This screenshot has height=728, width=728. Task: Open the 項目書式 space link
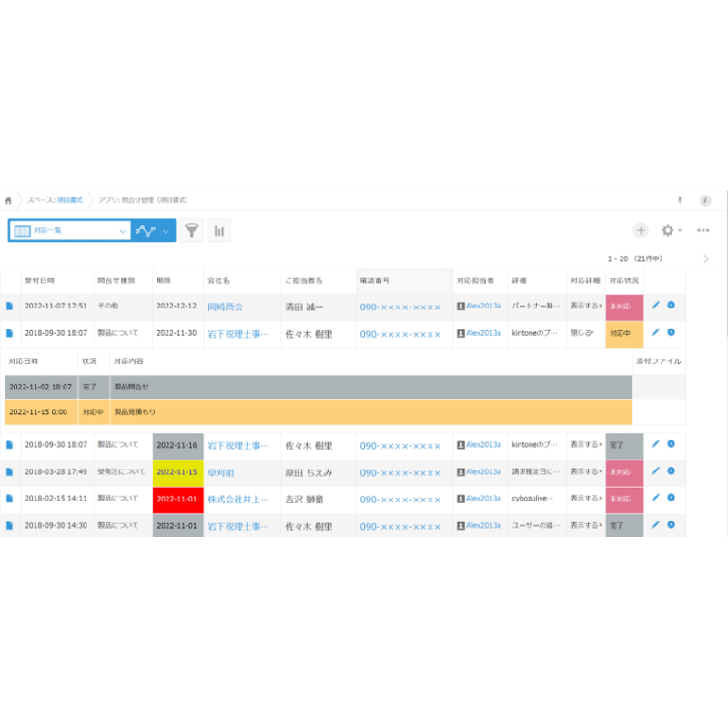point(70,200)
